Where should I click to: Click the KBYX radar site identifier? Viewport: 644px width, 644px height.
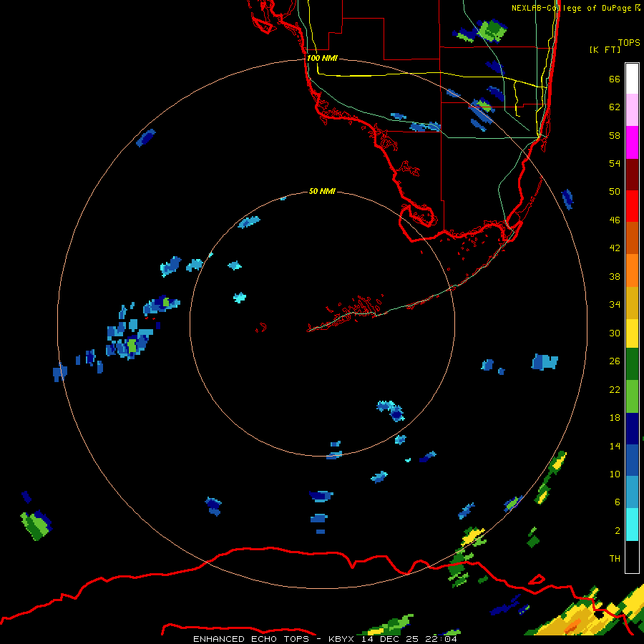click(341, 639)
